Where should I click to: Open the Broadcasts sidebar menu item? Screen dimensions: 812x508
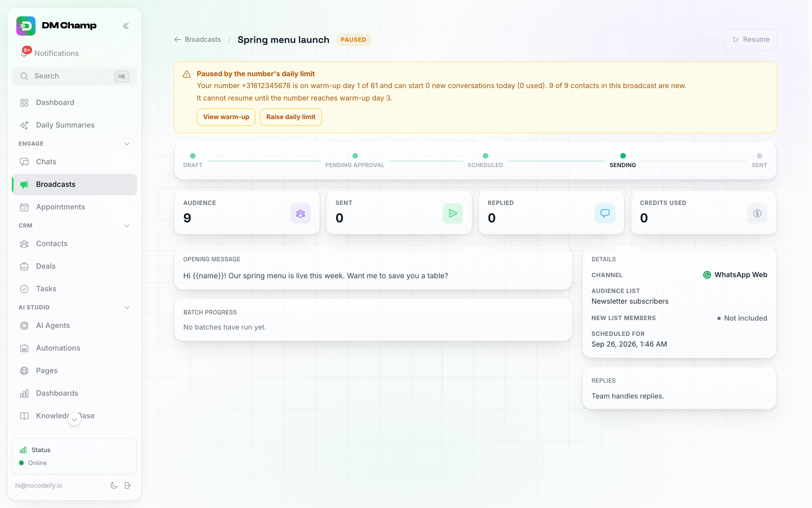(x=74, y=185)
